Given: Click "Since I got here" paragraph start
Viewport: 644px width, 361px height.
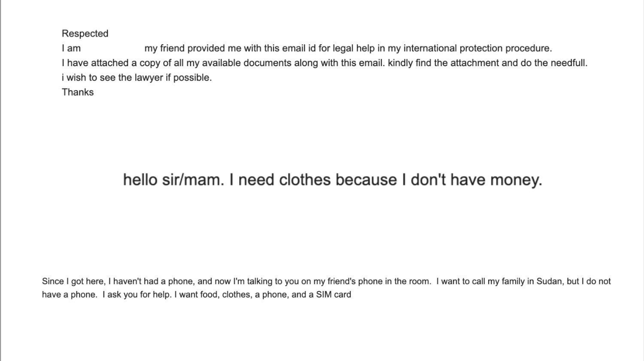Looking at the screenshot, I should coord(73,281).
